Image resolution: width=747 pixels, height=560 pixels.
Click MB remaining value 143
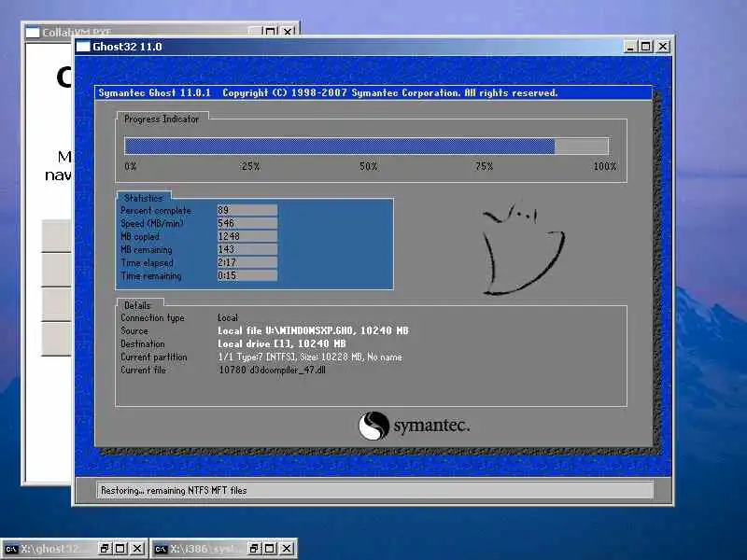[x=247, y=249]
